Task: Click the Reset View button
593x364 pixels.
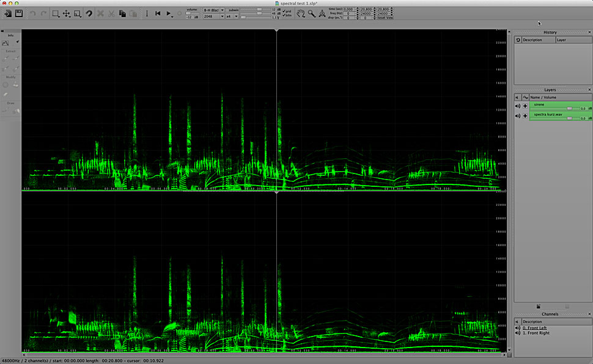Action: pyautogui.click(x=386, y=18)
